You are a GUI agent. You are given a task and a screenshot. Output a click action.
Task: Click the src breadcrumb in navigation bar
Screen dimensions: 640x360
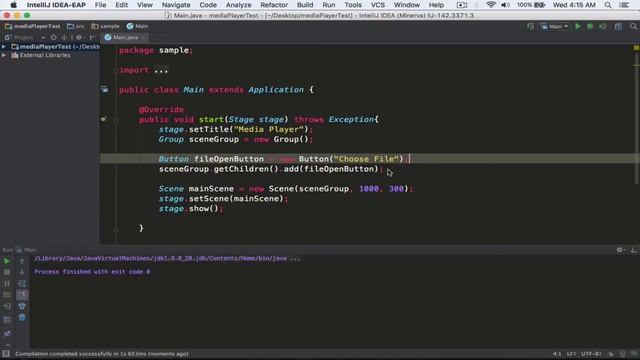click(x=76, y=26)
